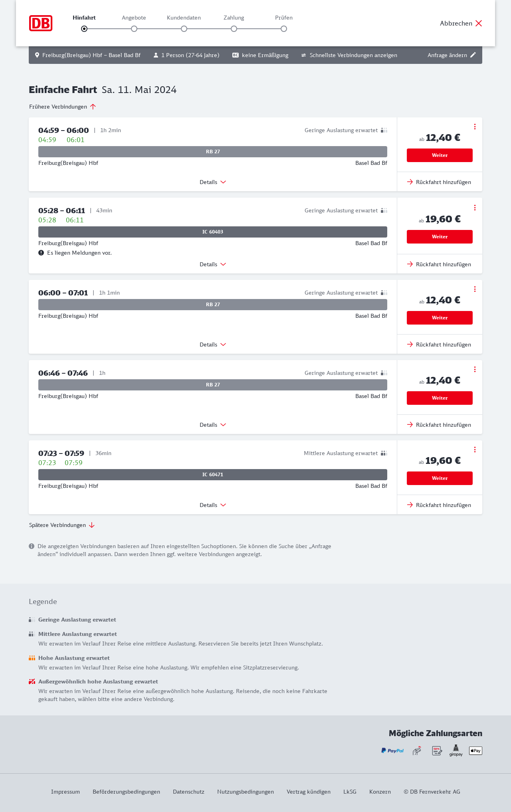Select the Kundendaten step circle
Image resolution: width=511 pixels, height=812 pixels.
click(x=184, y=29)
